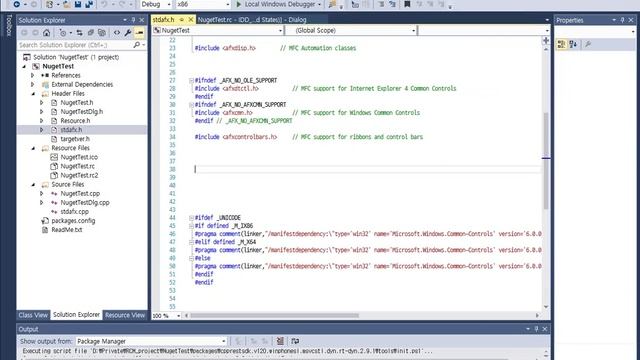The image size is (640, 360).
Task: Expand the NugetTestDlg.h node
Action: pos(42,111)
